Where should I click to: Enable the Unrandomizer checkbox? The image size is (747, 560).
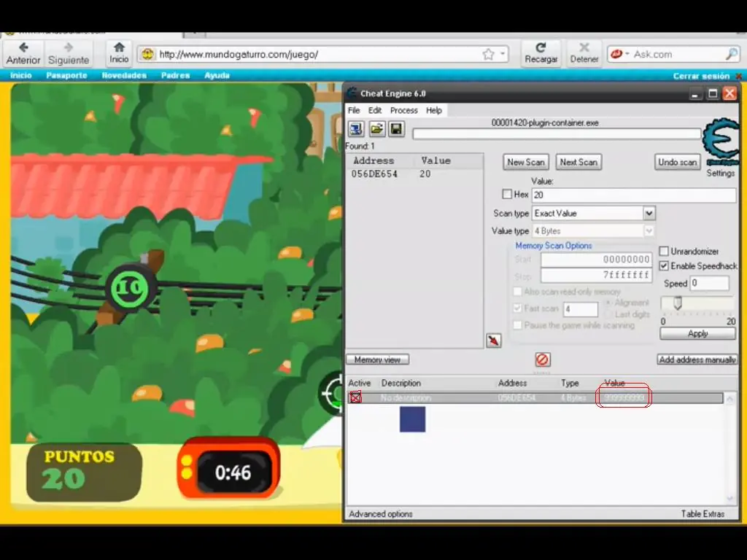pos(664,251)
